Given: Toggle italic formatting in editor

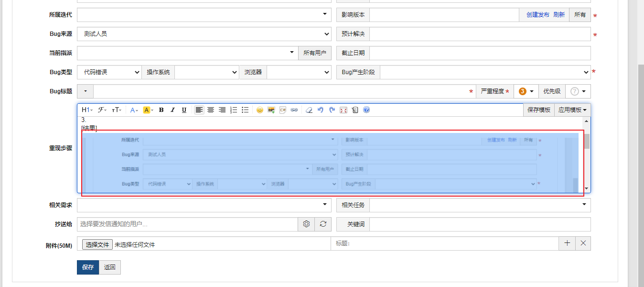Looking at the screenshot, I should [x=173, y=110].
